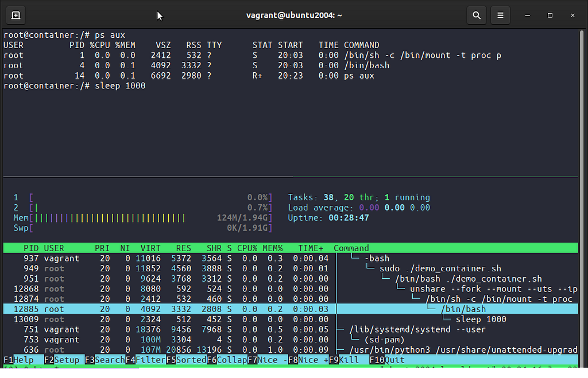Click the sleep 1000 command line
Screen dimensions: 588x378
74,86
